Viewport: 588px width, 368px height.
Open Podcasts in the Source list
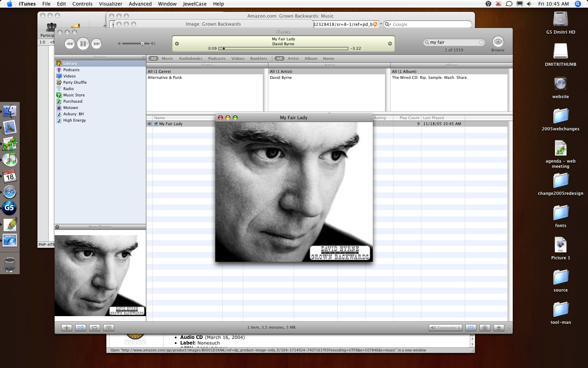point(100,70)
